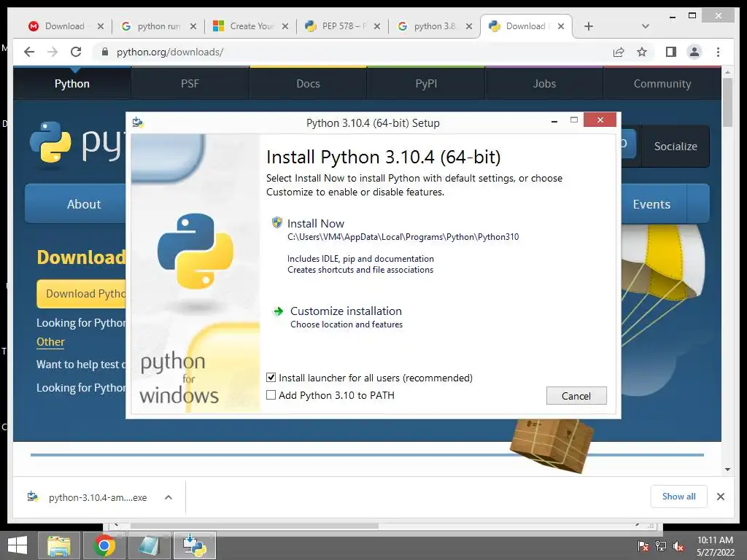Viewport: 747px width, 560px height.
Task: Click the site lock icon
Action: pyautogui.click(x=105, y=52)
